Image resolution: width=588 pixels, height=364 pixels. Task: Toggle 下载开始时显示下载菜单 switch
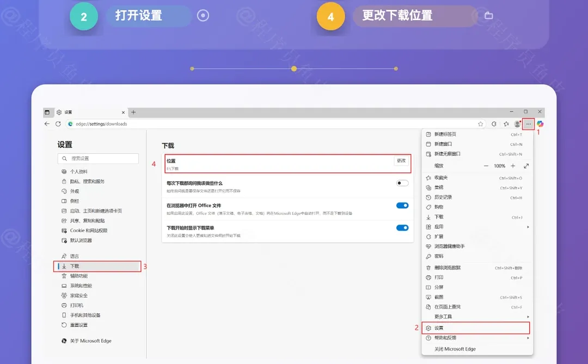click(402, 228)
